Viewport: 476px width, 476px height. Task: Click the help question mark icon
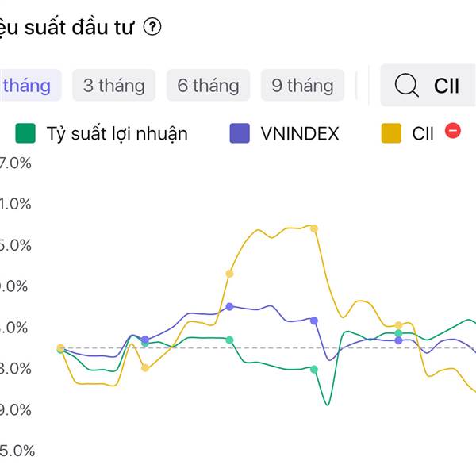[x=152, y=28]
